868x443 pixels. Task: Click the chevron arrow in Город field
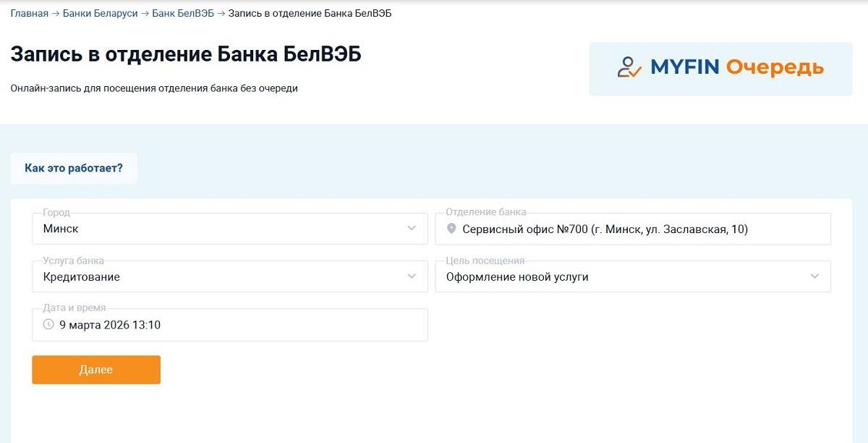[412, 229]
